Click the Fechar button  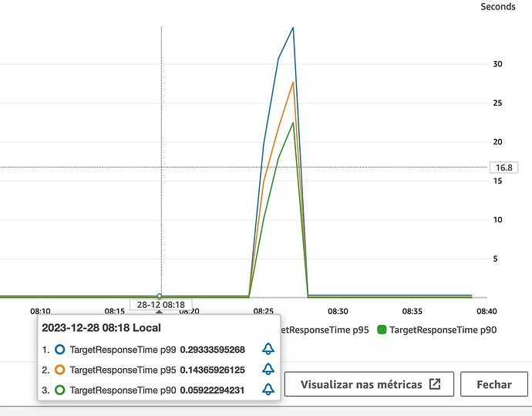coord(494,384)
